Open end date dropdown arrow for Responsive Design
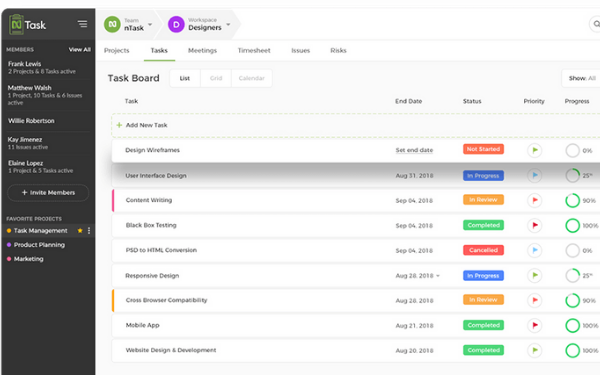The image size is (600, 375). [x=438, y=276]
